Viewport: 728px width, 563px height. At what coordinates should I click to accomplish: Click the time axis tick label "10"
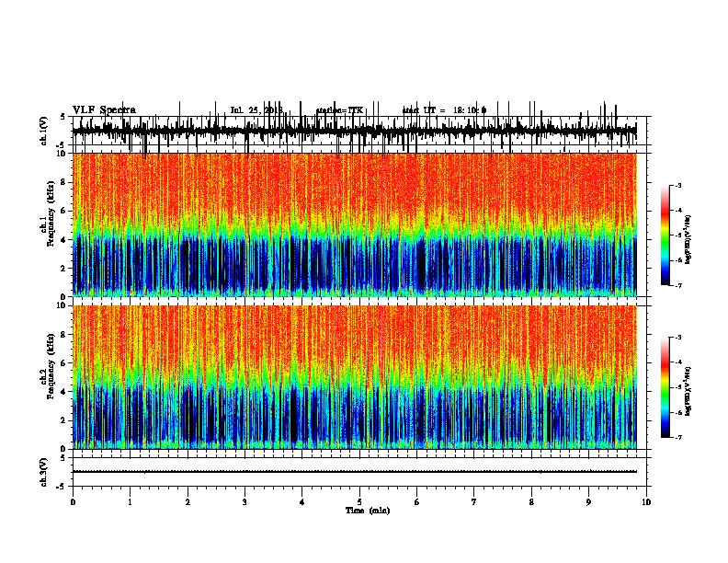(646, 502)
